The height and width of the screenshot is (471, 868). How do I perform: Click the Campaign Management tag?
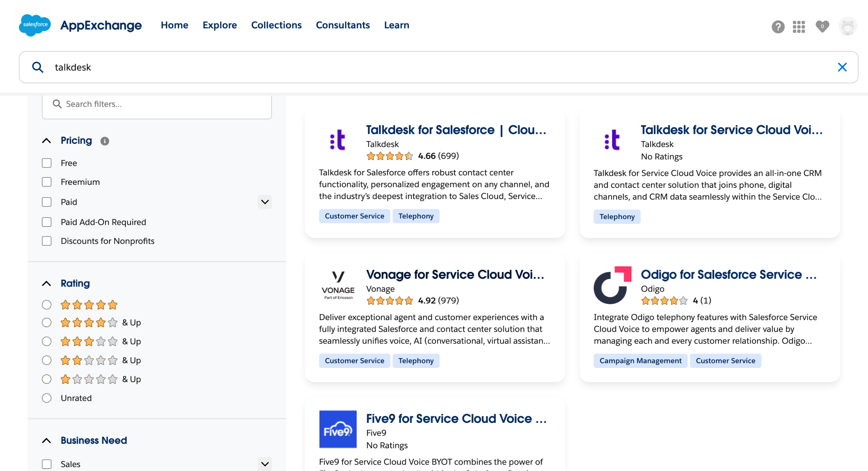pyautogui.click(x=640, y=361)
